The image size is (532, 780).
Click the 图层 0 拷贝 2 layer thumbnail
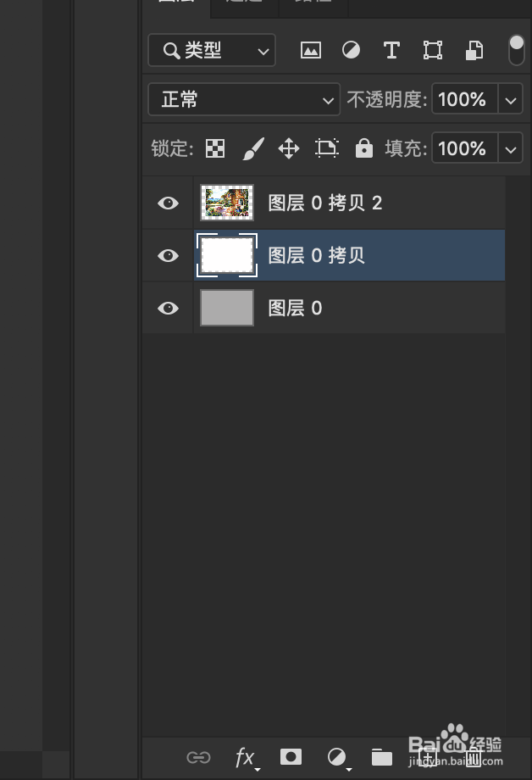[227, 203]
